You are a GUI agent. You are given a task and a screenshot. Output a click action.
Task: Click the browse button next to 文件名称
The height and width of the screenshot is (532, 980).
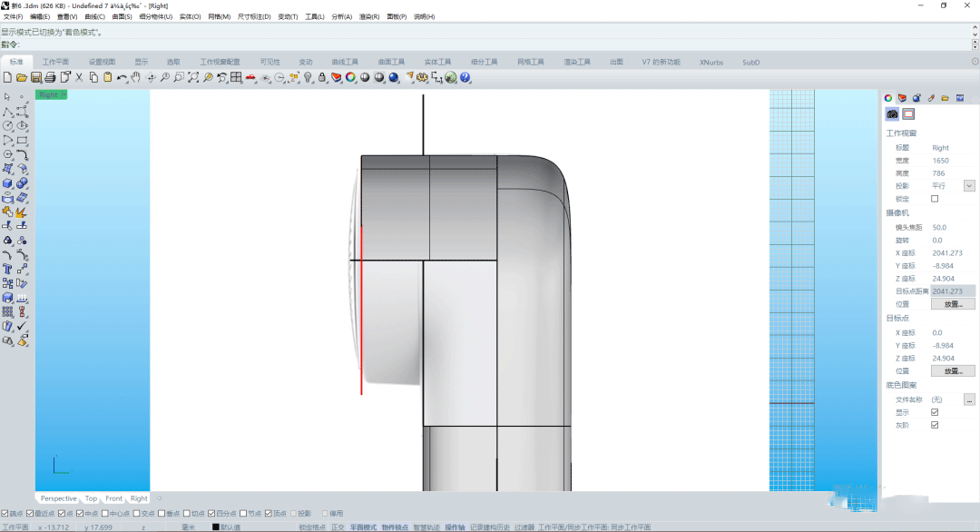[x=969, y=399]
